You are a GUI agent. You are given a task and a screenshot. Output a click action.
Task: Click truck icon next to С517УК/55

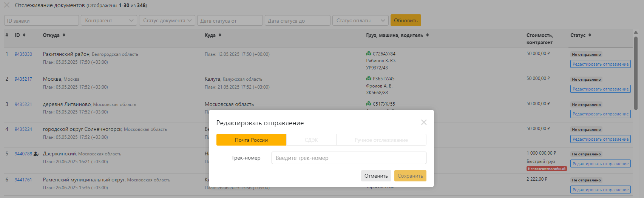pyautogui.click(x=369, y=104)
